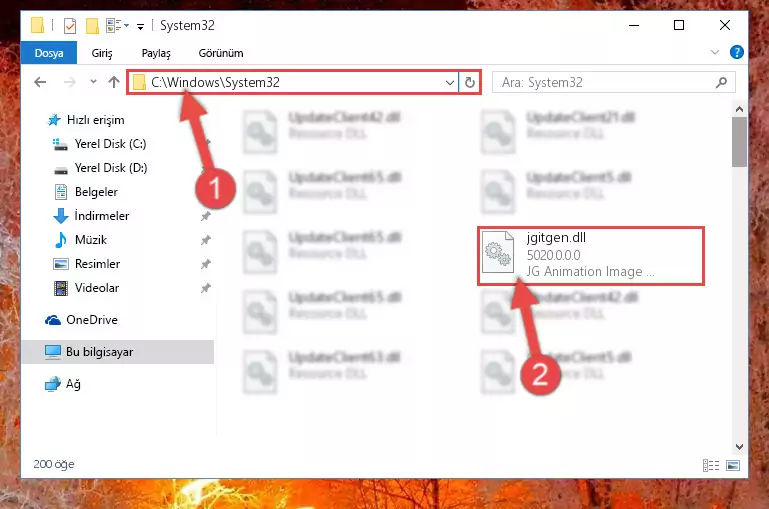Click the scrollbar up arrow
Viewport: 769px width, 509px height.
click(739, 109)
